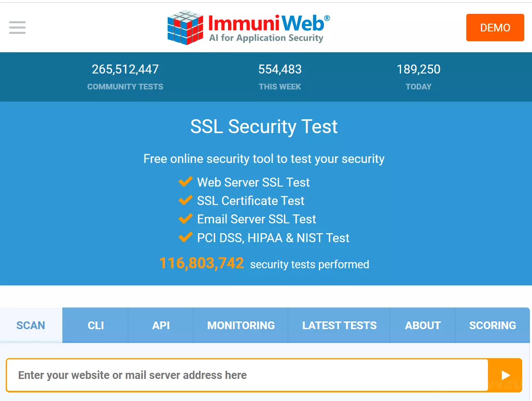Click the SSL Certificate Test item
532x401 pixels.
pos(250,201)
